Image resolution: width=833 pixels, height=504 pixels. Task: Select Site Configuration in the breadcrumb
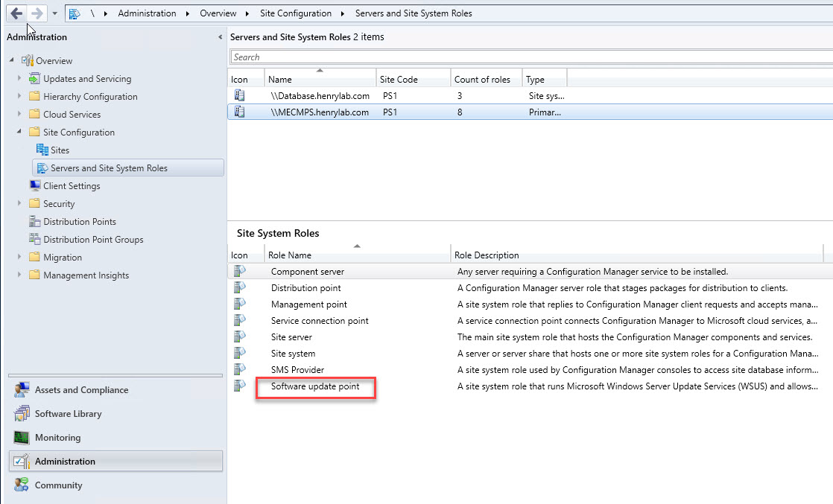296,13
